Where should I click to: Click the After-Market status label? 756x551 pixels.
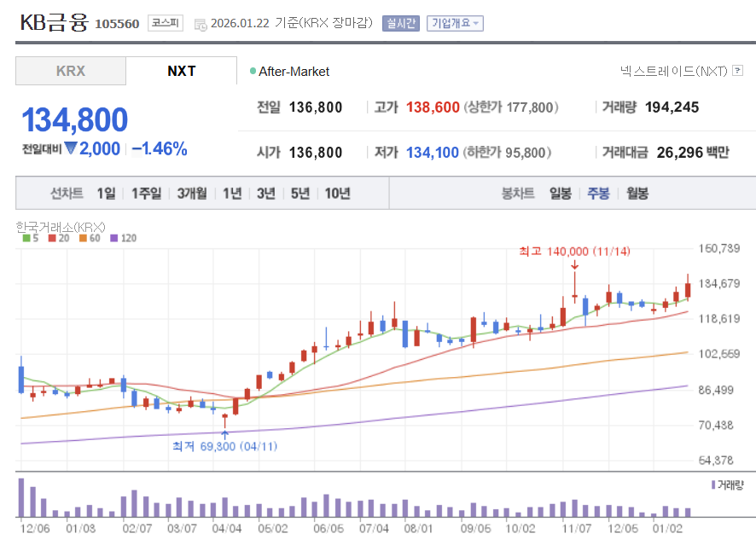294,72
